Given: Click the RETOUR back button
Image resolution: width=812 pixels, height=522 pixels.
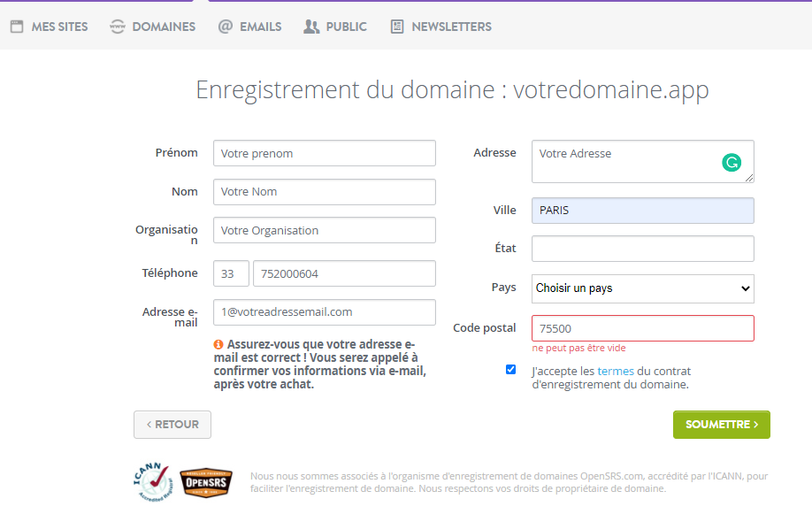Looking at the screenshot, I should (172, 425).
